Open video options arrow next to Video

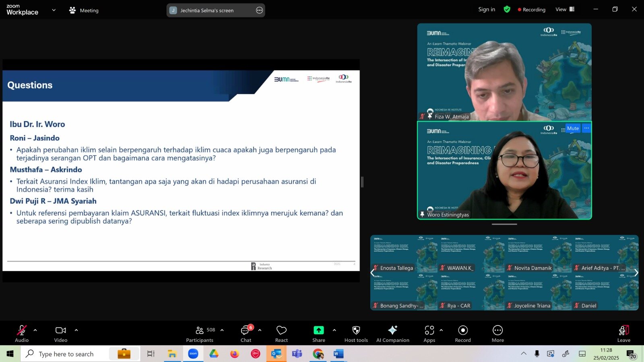76,330
